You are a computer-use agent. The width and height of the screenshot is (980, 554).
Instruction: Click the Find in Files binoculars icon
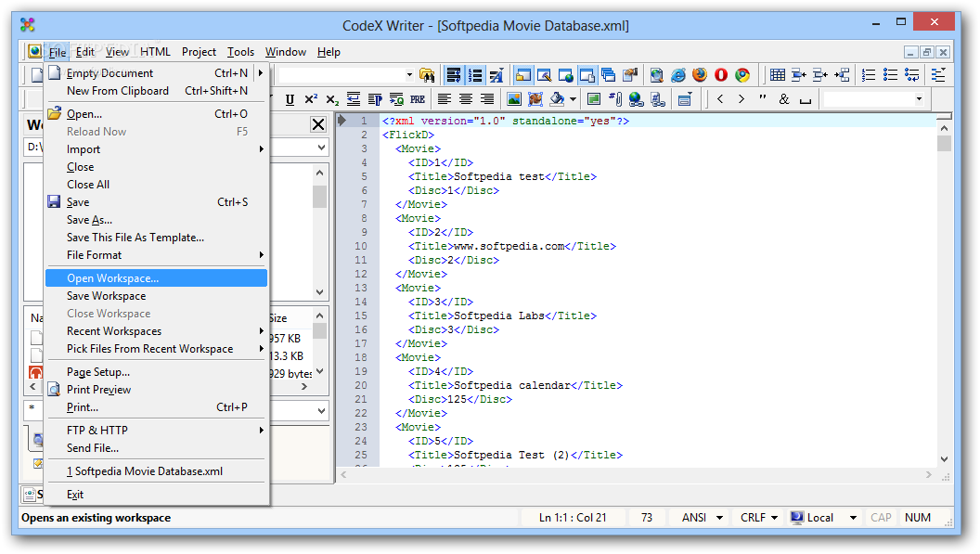coord(427,76)
